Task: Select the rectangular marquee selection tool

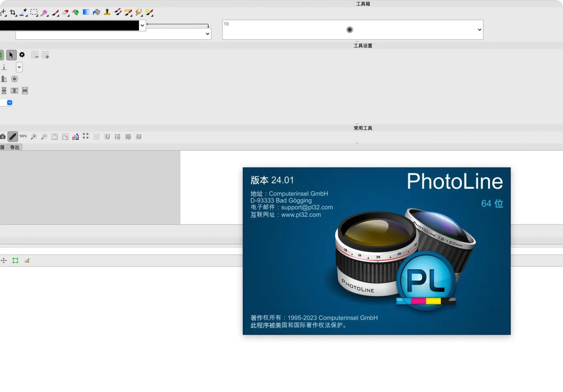Action: 34,12
